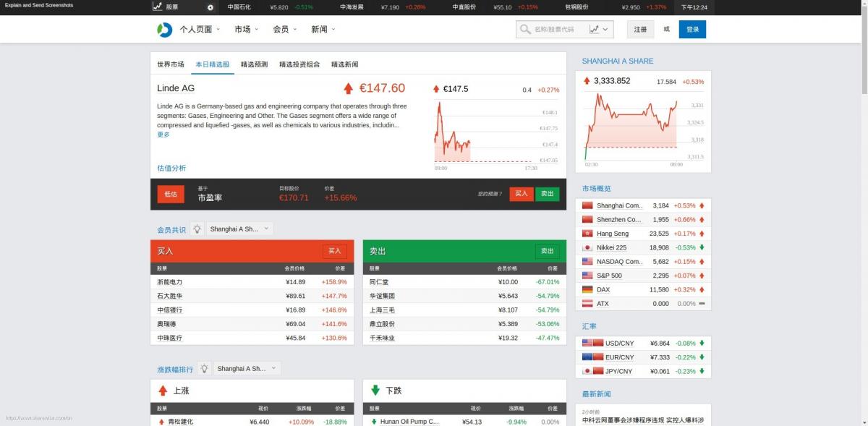
Task: Click the Japan flag in the JPY/CNY row
Action: coord(587,371)
